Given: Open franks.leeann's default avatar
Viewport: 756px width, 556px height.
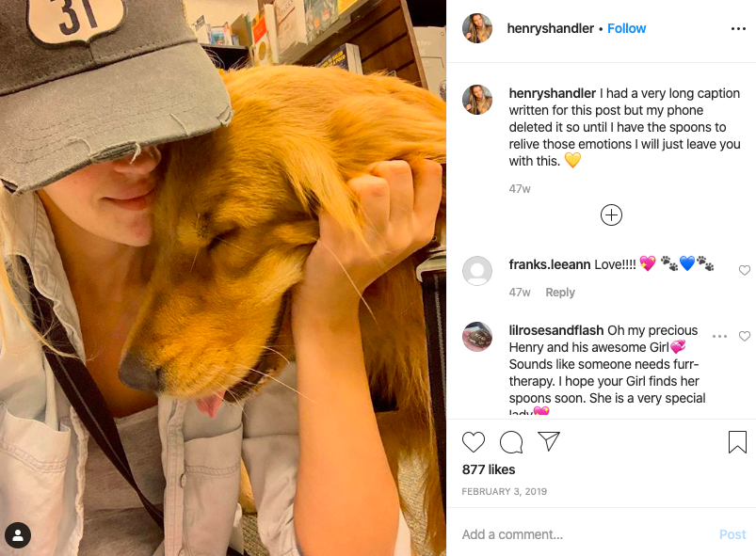Looking at the screenshot, I should tap(476, 271).
